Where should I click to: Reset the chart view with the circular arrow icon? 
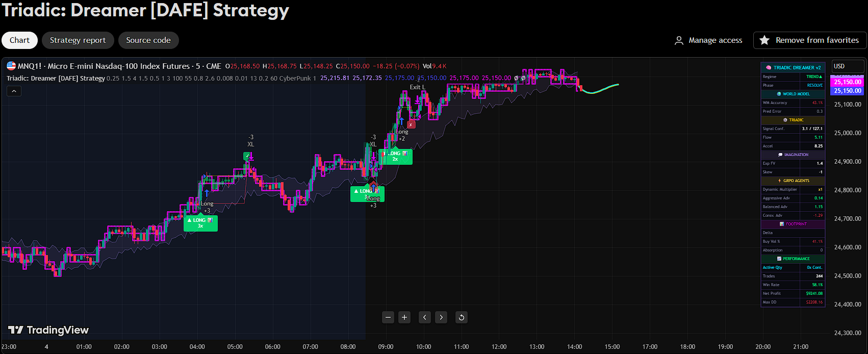coord(462,317)
